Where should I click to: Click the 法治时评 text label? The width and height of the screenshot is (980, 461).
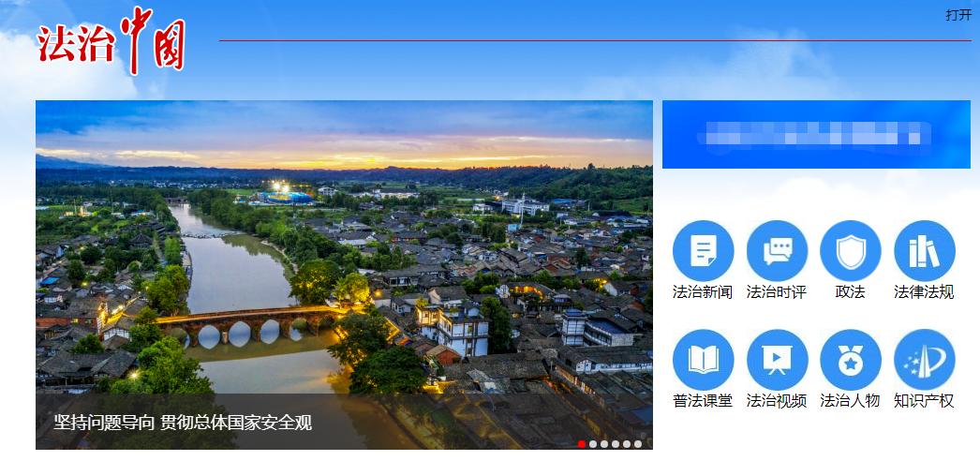click(x=777, y=291)
